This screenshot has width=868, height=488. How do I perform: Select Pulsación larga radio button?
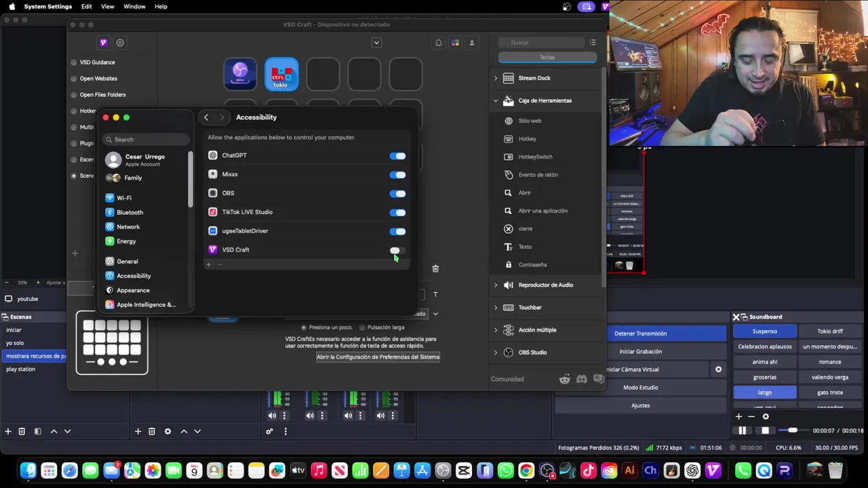pyautogui.click(x=362, y=327)
